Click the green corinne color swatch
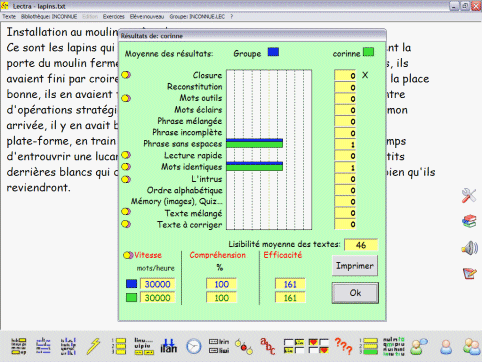482x362 pixels. click(x=368, y=52)
